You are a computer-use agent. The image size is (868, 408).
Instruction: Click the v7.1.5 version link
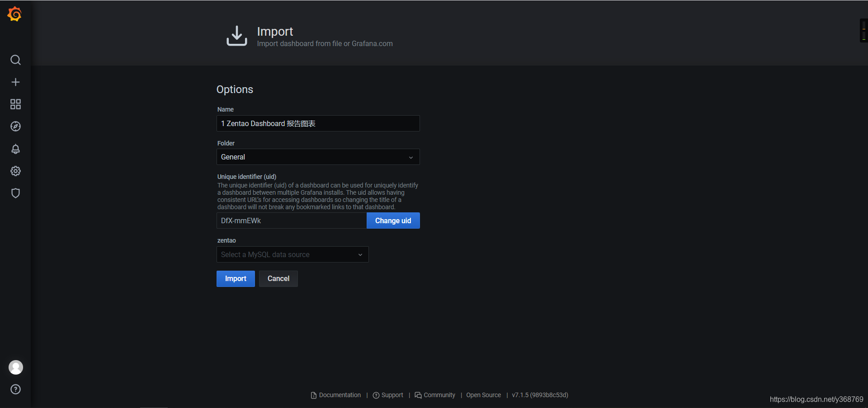pyautogui.click(x=540, y=395)
